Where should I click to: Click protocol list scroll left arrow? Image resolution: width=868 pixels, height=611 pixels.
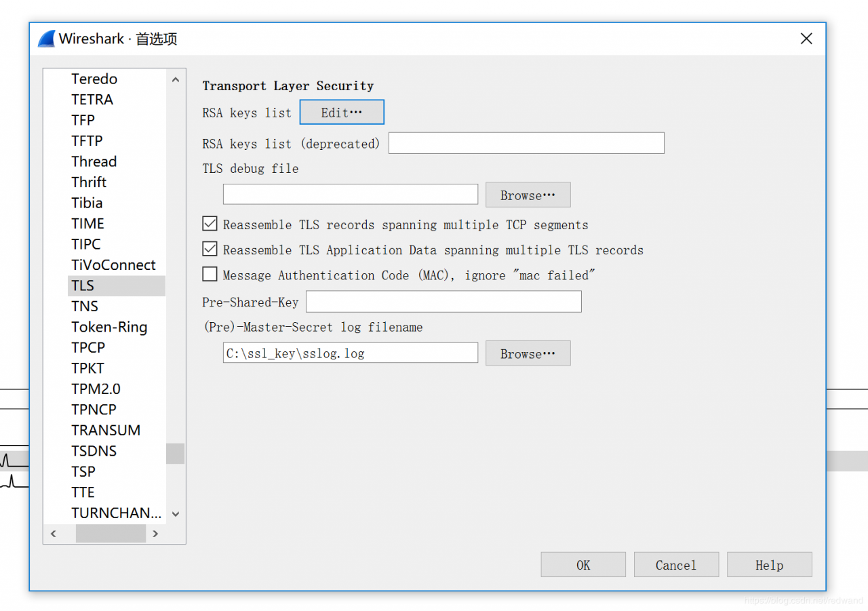(53, 534)
